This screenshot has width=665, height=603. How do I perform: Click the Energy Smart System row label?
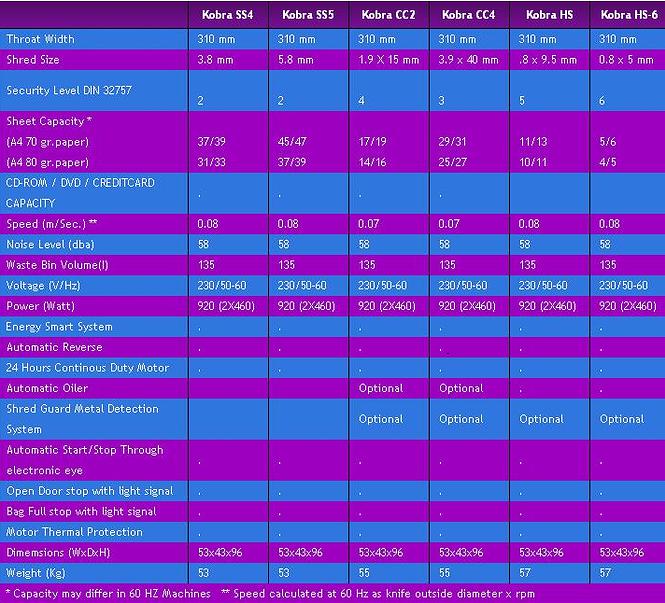point(59,326)
